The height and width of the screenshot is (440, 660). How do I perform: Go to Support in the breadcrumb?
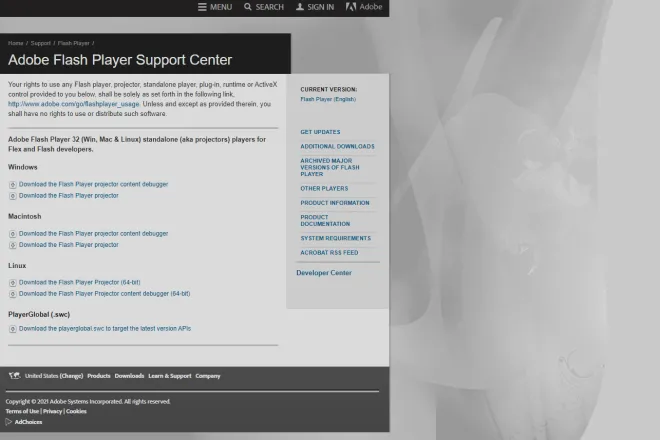tap(40, 43)
